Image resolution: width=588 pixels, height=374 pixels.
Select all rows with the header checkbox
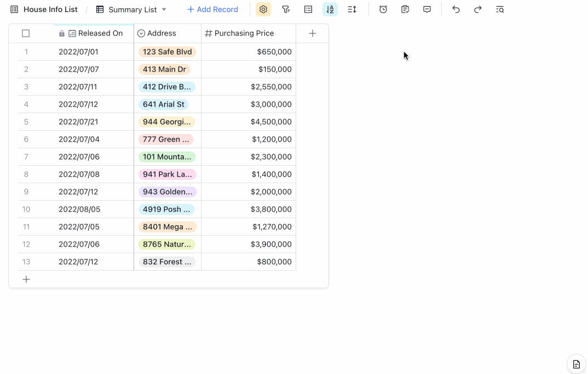point(26,33)
